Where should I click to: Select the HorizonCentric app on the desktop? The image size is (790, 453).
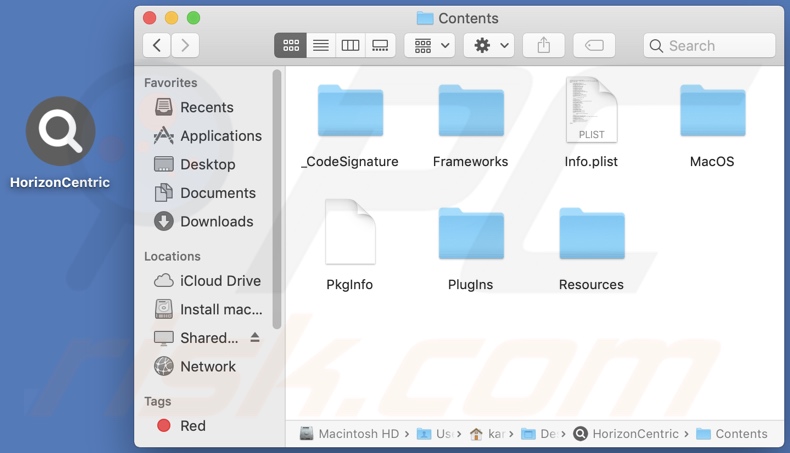click(x=60, y=144)
